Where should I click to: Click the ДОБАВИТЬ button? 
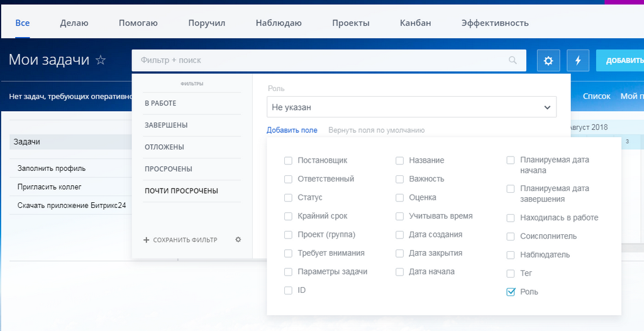[620, 61]
